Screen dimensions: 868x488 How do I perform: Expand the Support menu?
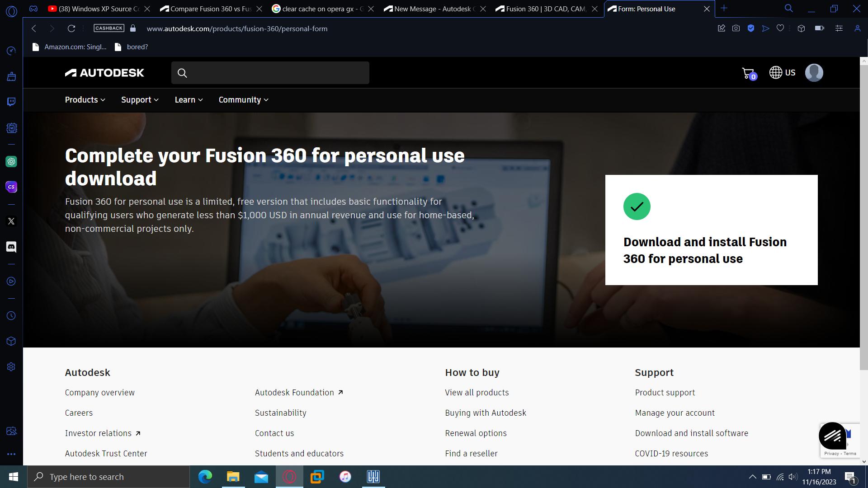point(140,100)
